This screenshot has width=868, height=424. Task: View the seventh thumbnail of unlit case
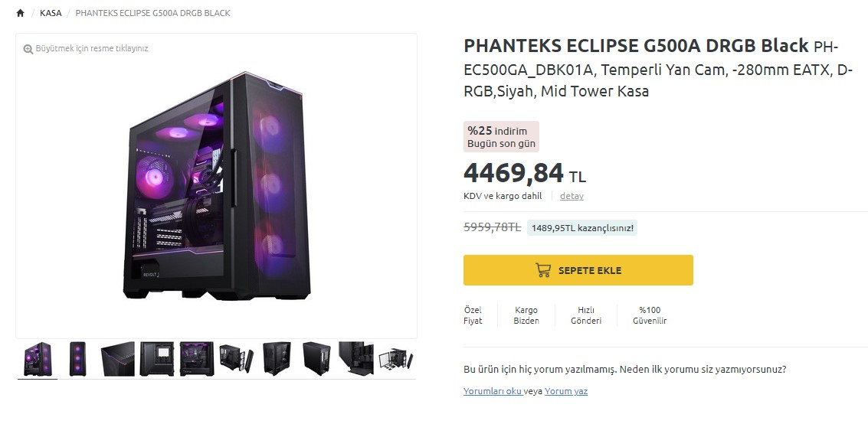click(277, 358)
